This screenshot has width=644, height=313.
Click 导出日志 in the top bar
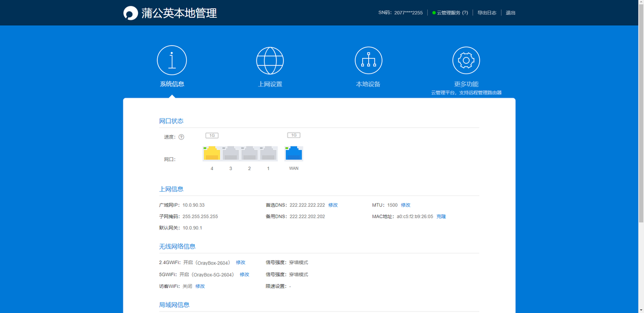click(487, 13)
